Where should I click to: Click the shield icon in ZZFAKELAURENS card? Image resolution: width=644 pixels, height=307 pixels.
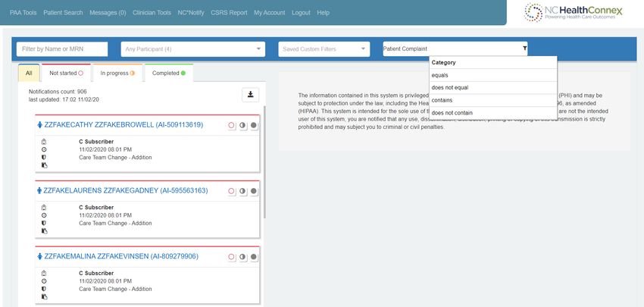click(44, 223)
